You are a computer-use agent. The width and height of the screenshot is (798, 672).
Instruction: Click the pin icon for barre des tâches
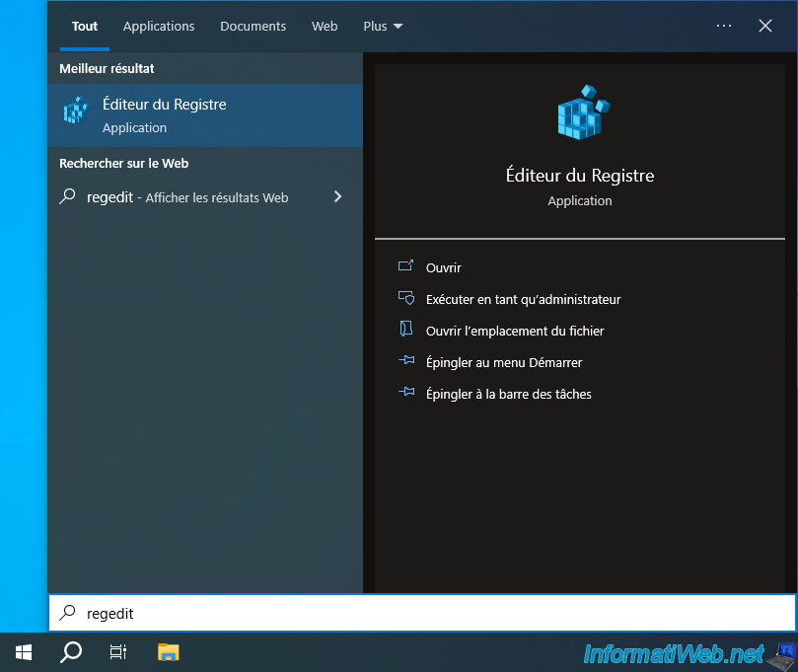[x=405, y=393]
